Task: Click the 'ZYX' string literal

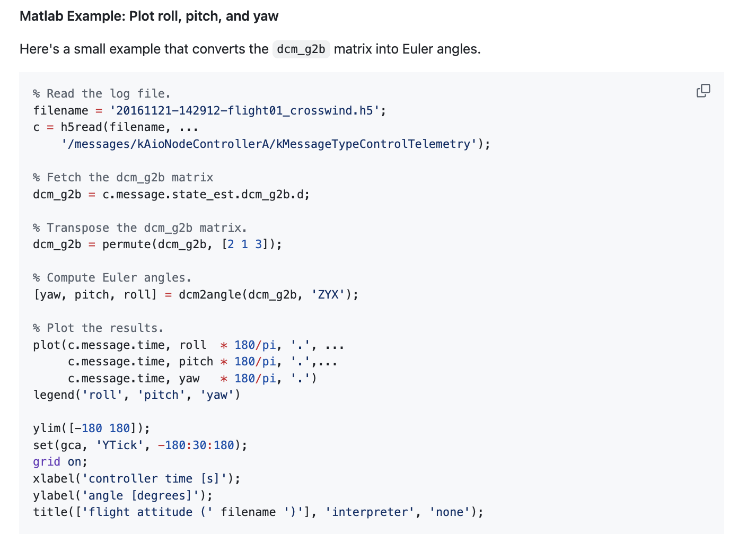Action: tap(328, 295)
